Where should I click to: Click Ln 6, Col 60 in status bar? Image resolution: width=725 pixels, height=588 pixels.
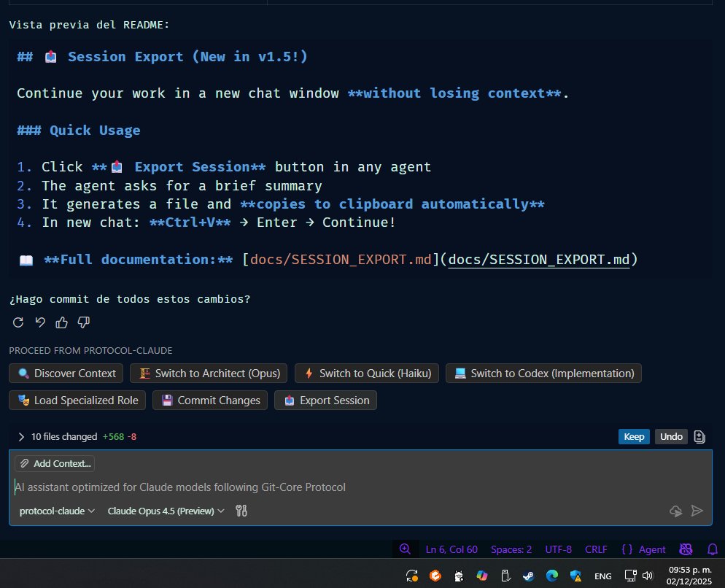[x=451, y=549]
